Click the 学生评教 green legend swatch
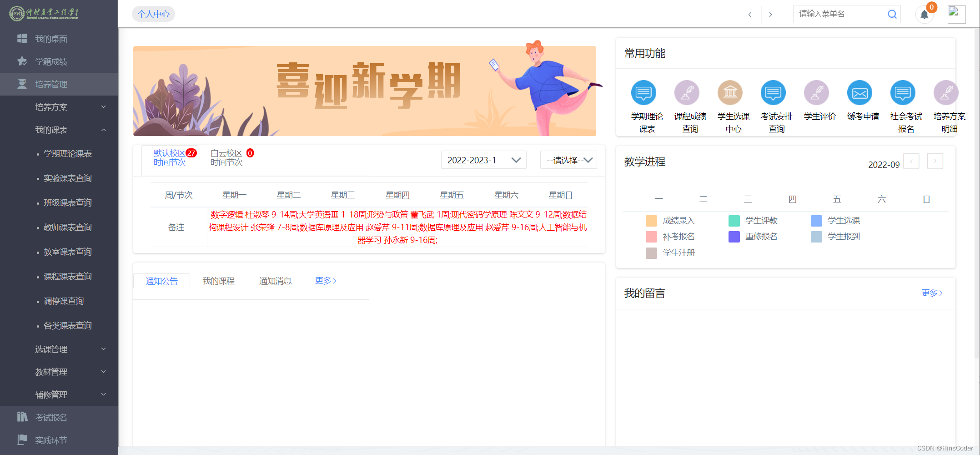The height and width of the screenshot is (455, 980). (x=734, y=221)
